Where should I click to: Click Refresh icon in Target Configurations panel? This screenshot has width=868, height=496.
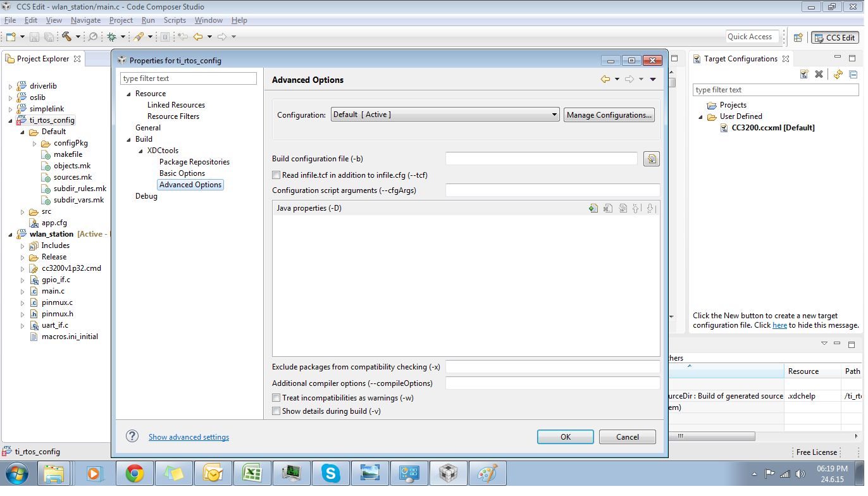pos(838,74)
